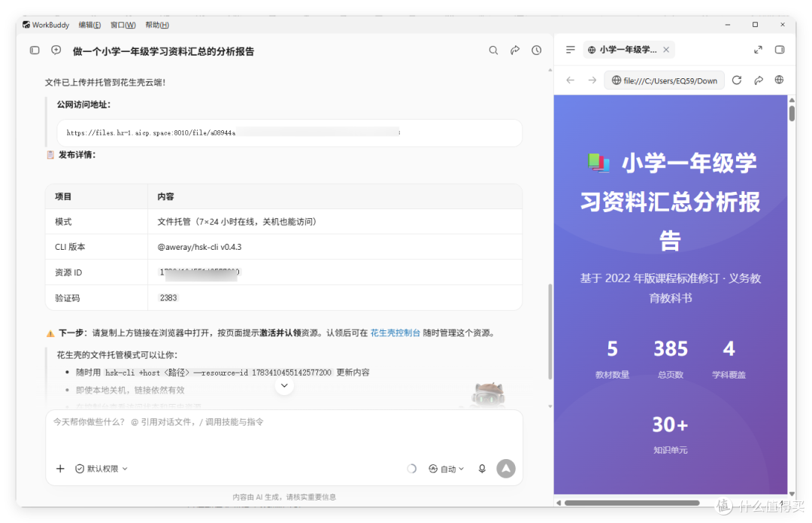
Task: Click the 发布详情 heading
Action: [x=77, y=154]
